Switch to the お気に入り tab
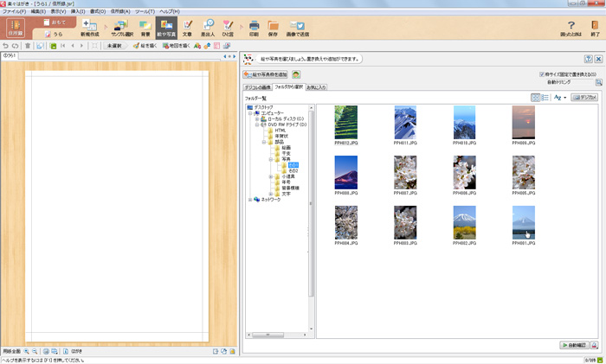 pos(316,87)
